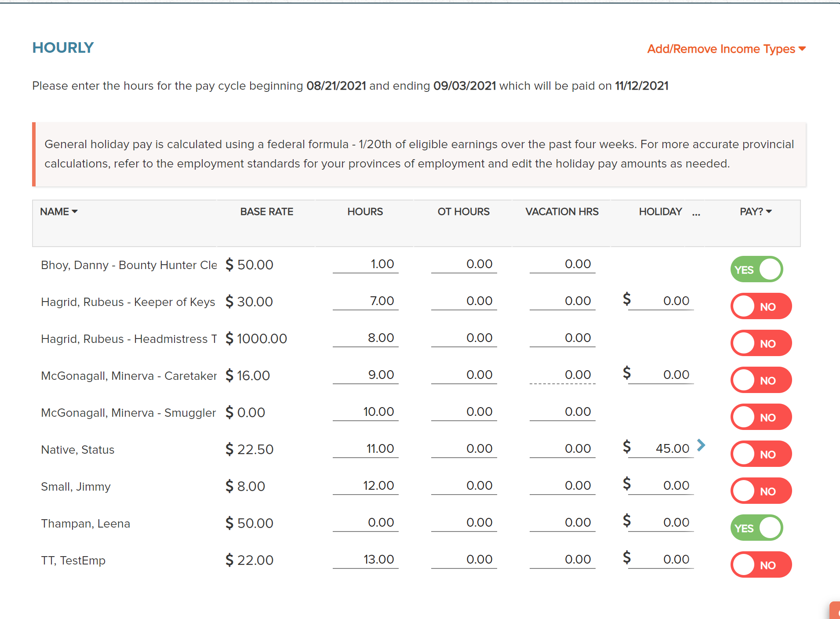Screen dimensions: 840x619
Task: Enable pay for Hagrid, Rubeus Keeper of Keys
Action: (761, 306)
